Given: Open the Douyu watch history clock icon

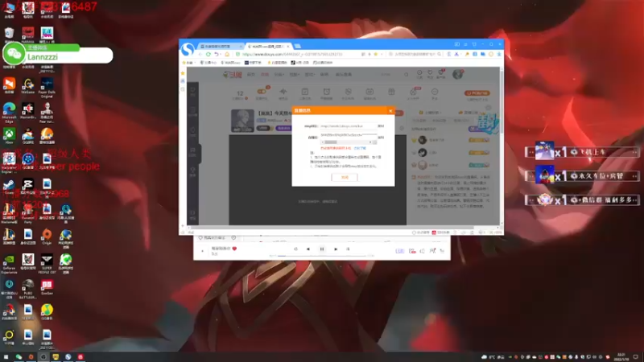Looking at the screenshot, I should [x=419, y=74].
